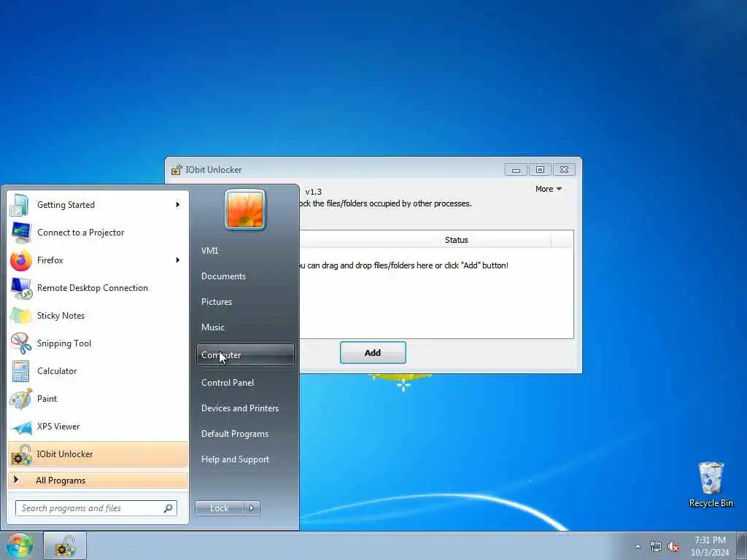Open Remote Desktop Connection icon

tap(20, 288)
